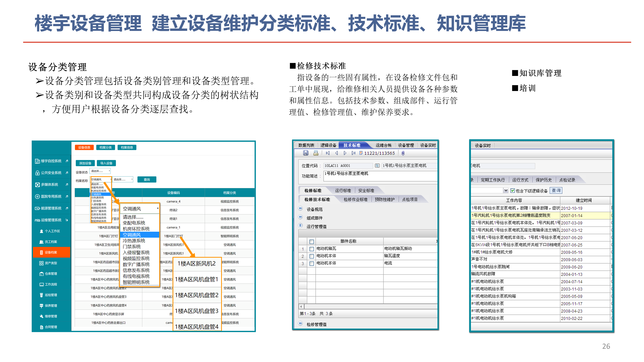Viewport: 644px width, 362px height.
Task: Jump to the last record icon
Action: [x=353, y=153]
